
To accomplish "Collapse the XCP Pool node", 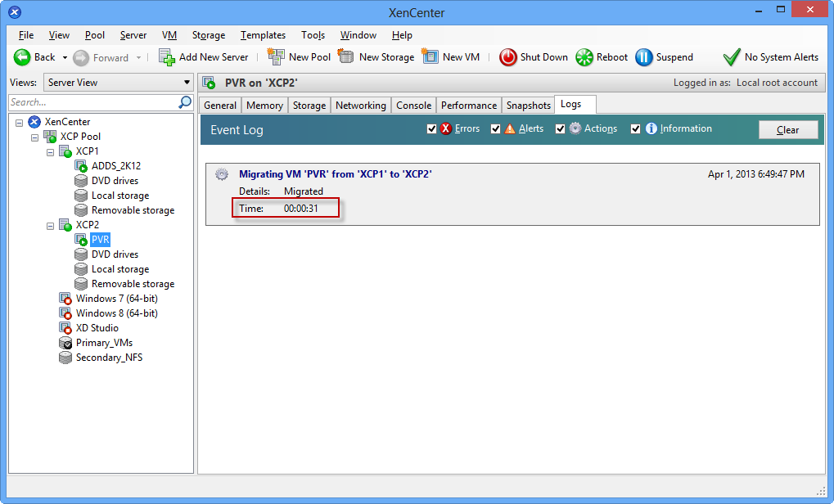I will coord(34,137).
